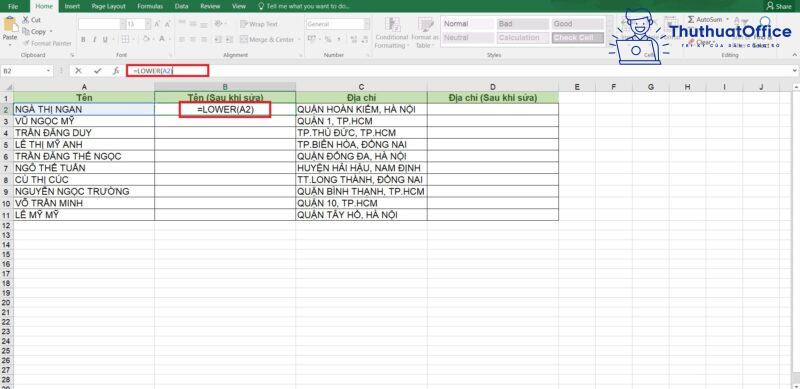The image size is (800, 389).
Task: Toggle Bold formatting
Action: click(83, 39)
